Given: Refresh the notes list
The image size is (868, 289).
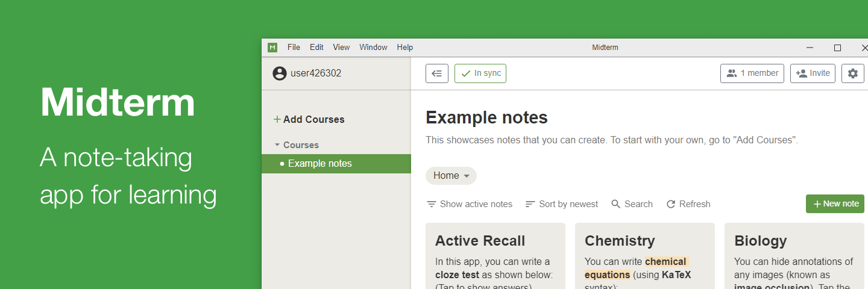Looking at the screenshot, I should [x=688, y=204].
